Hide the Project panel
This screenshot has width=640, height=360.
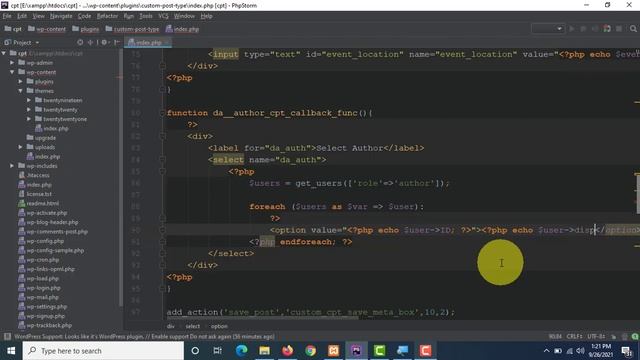click(117, 42)
